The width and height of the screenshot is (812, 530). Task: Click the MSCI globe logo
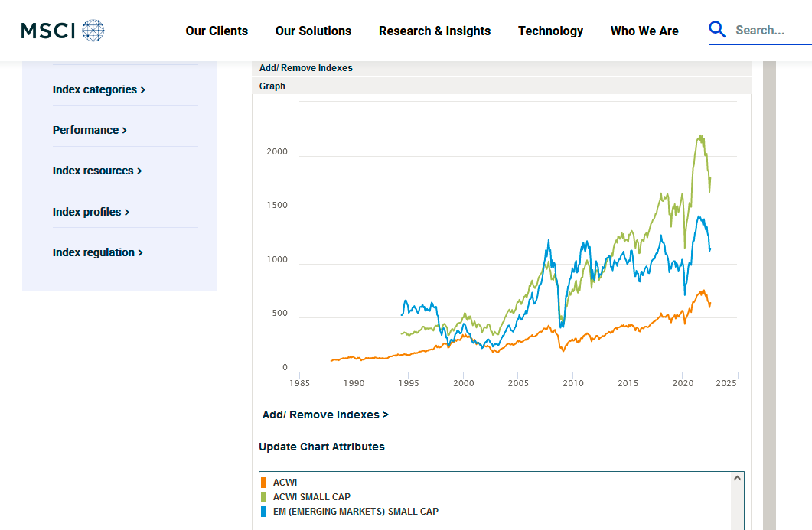pyautogui.click(x=93, y=31)
